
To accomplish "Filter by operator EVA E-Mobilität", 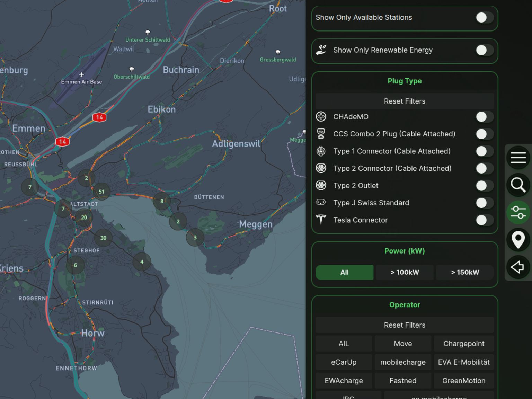I will point(464,362).
